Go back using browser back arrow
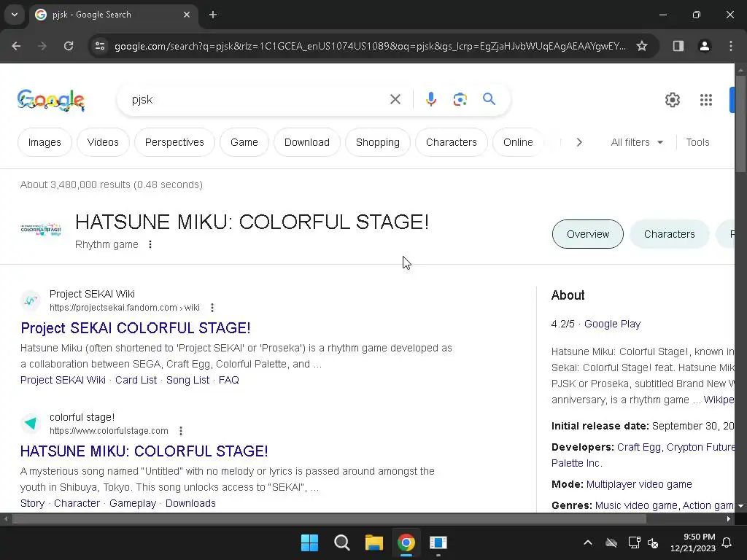This screenshot has height=560, width=747. pos(16,46)
